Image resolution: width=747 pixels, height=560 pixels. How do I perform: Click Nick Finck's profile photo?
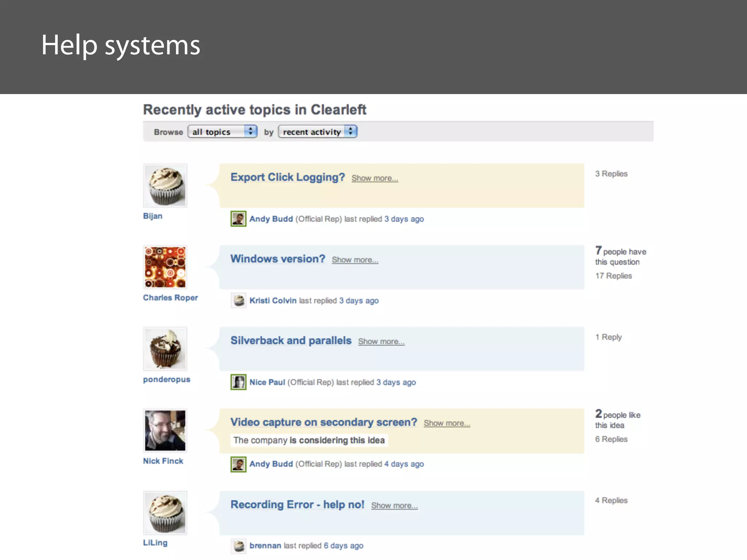pyautogui.click(x=165, y=431)
